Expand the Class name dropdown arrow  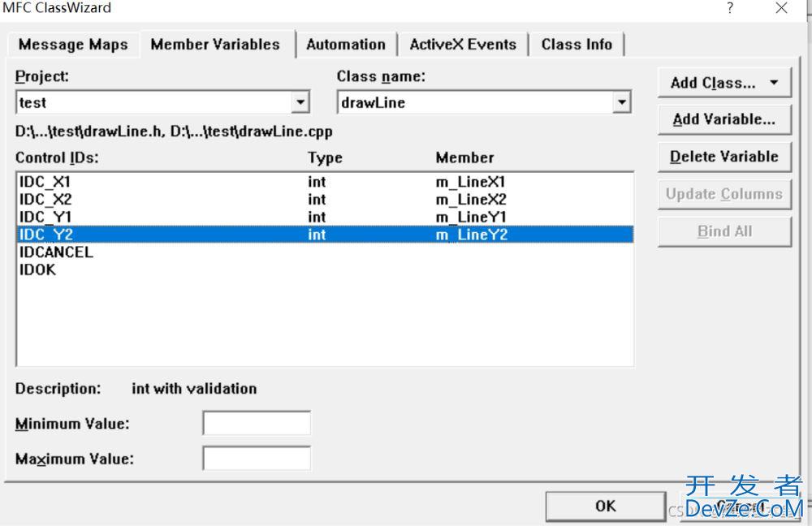(x=621, y=102)
